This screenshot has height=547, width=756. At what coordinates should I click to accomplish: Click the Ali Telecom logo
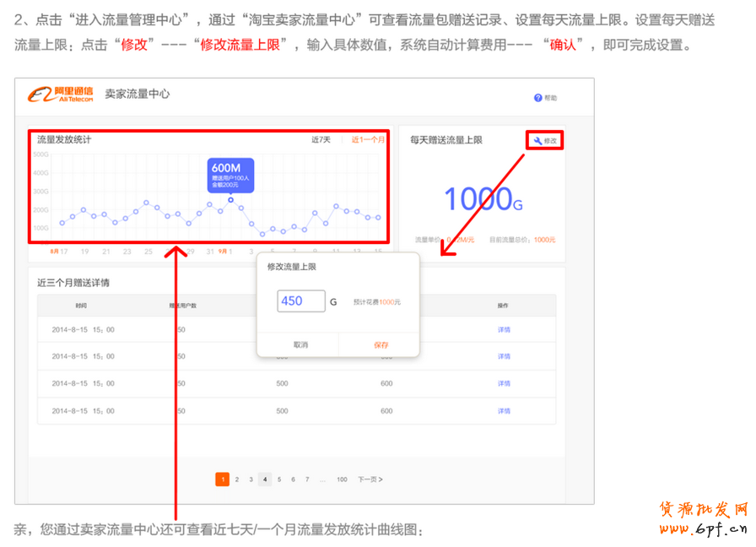[59, 95]
